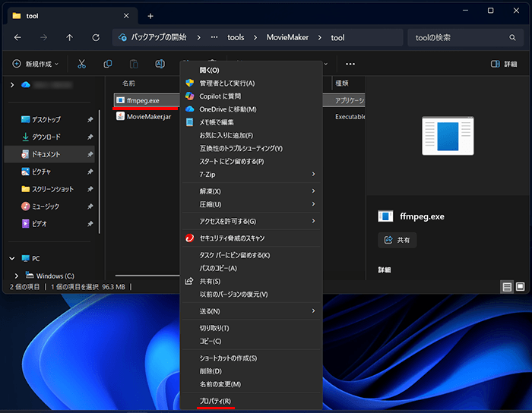The width and height of the screenshot is (532, 413).
Task: Click the Copy toolbar icon
Action: point(108,64)
